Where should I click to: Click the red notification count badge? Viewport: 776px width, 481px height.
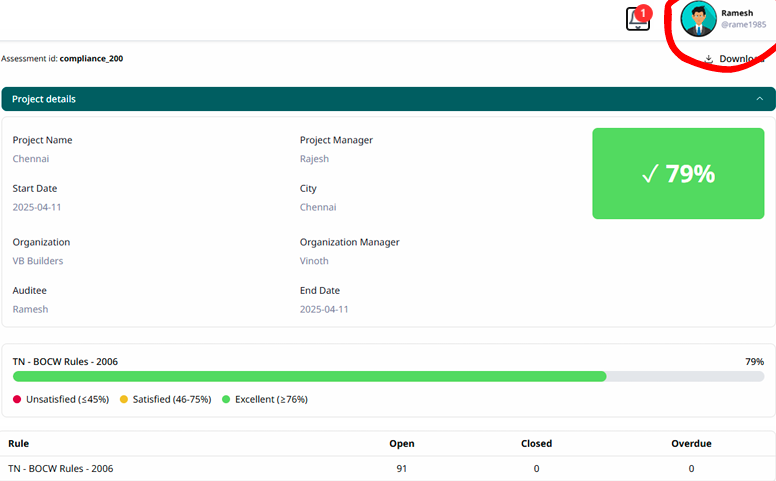pyautogui.click(x=643, y=12)
